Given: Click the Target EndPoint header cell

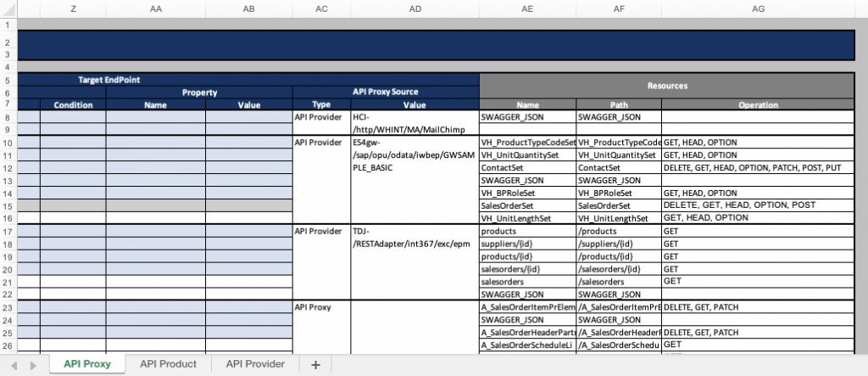Looking at the screenshot, I should pyautogui.click(x=248, y=80).
